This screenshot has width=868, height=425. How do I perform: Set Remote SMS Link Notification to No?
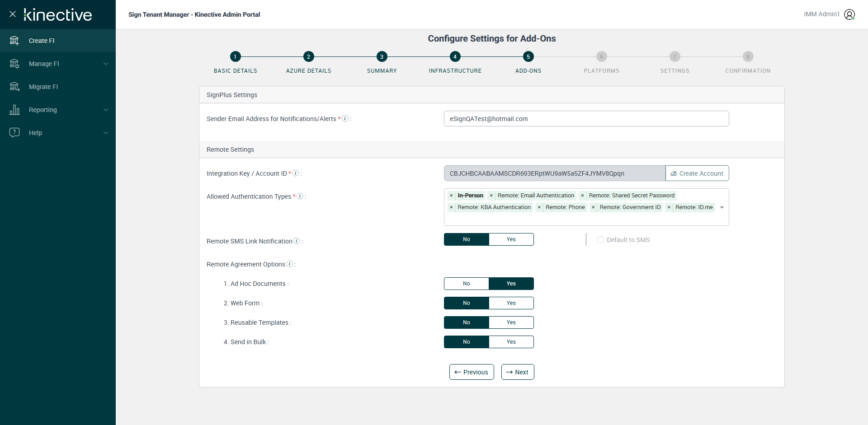[x=467, y=239]
